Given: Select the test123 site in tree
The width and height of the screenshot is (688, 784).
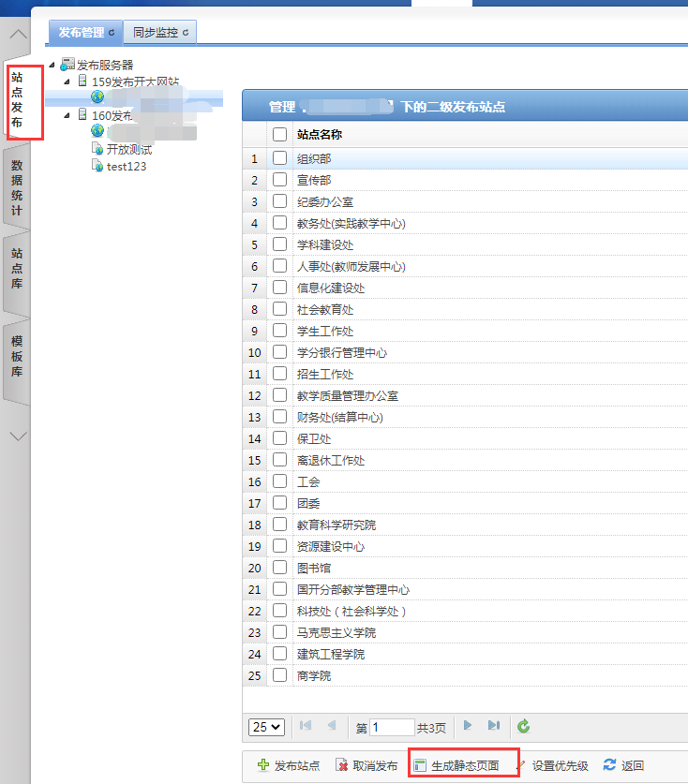Looking at the screenshot, I should tap(126, 166).
